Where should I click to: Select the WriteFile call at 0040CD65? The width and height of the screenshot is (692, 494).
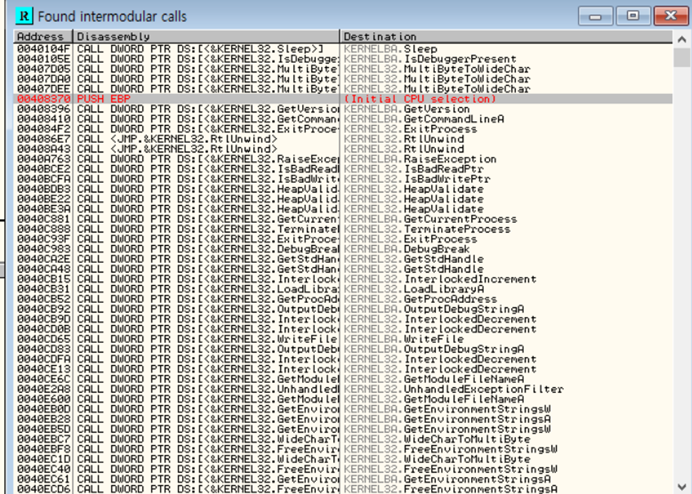(343, 339)
